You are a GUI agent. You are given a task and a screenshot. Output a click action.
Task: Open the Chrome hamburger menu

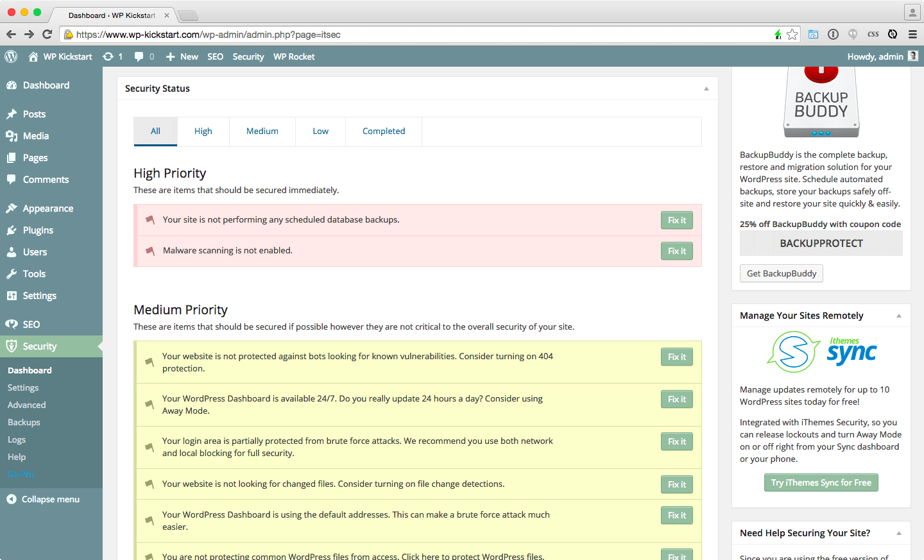(912, 35)
